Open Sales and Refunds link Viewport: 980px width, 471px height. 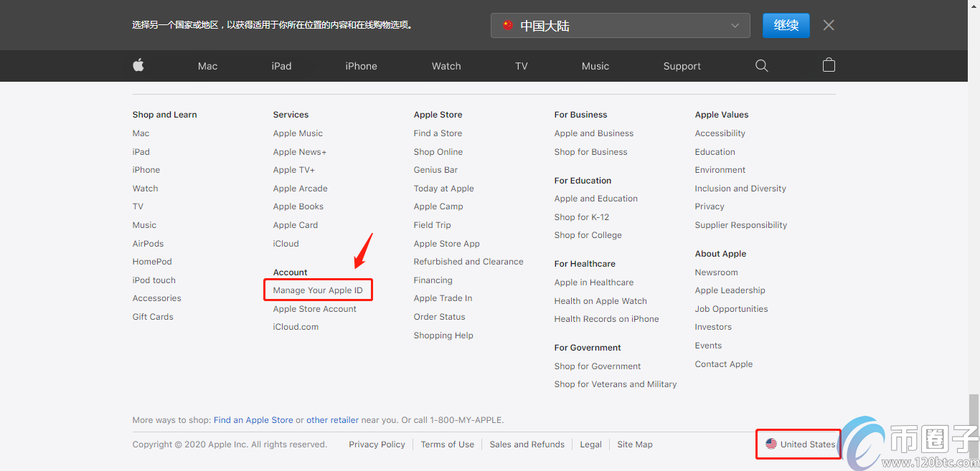click(x=527, y=444)
